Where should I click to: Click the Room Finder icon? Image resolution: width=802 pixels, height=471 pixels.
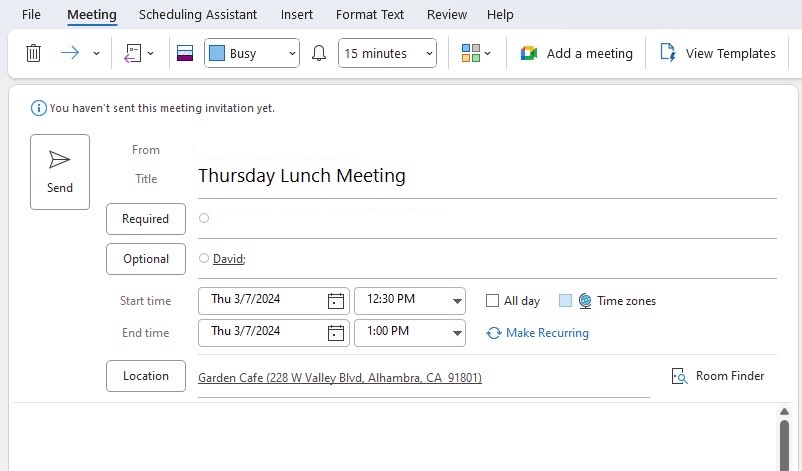679,376
